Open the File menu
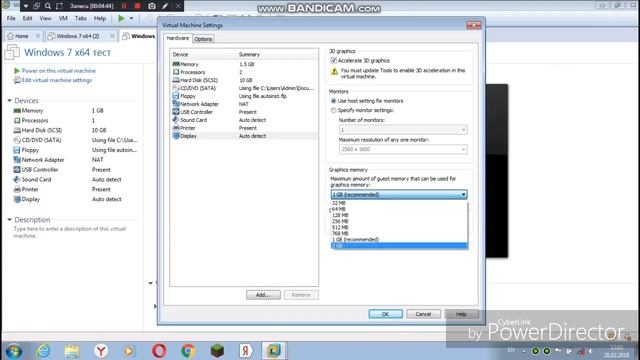The width and height of the screenshot is (640, 360). point(11,18)
